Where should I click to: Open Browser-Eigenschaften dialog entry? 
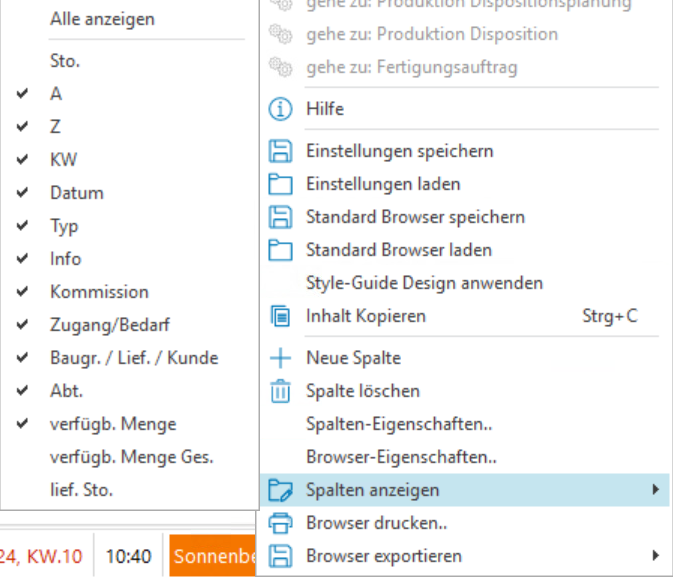pyautogui.click(x=401, y=457)
